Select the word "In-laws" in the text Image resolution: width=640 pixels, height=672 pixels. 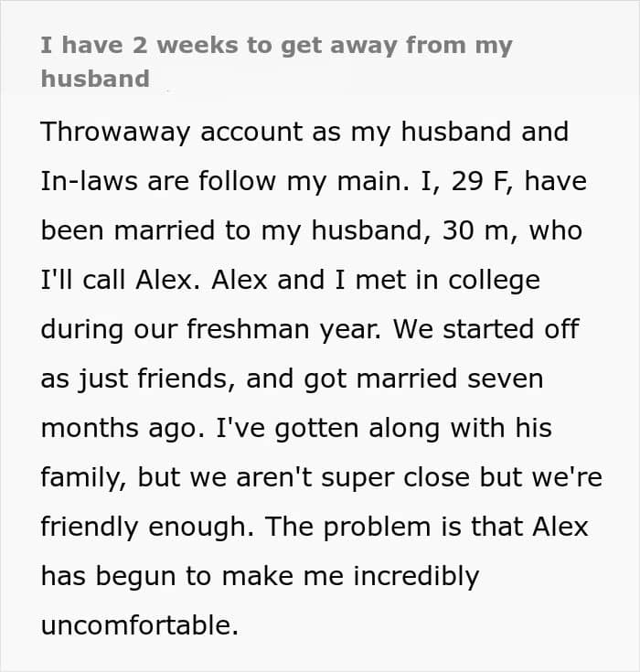(x=90, y=181)
